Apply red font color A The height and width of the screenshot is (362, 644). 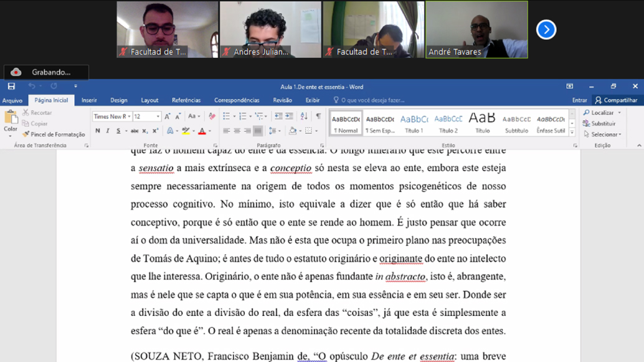(x=202, y=131)
